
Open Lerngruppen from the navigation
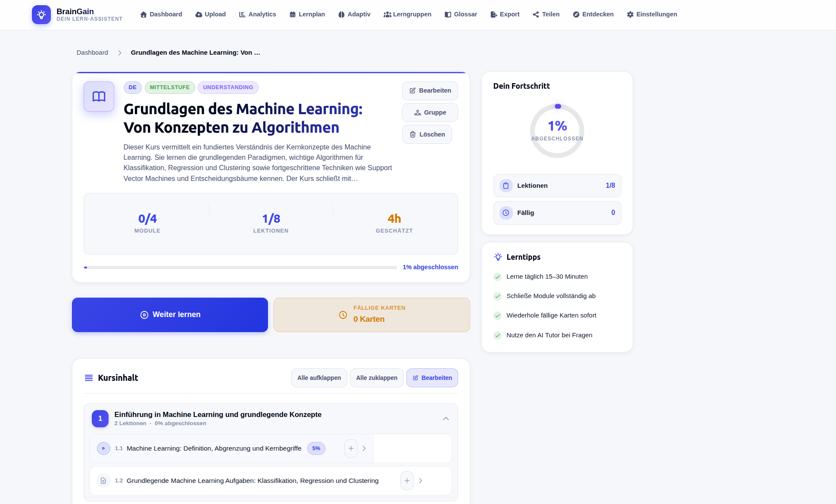point(407,14)
